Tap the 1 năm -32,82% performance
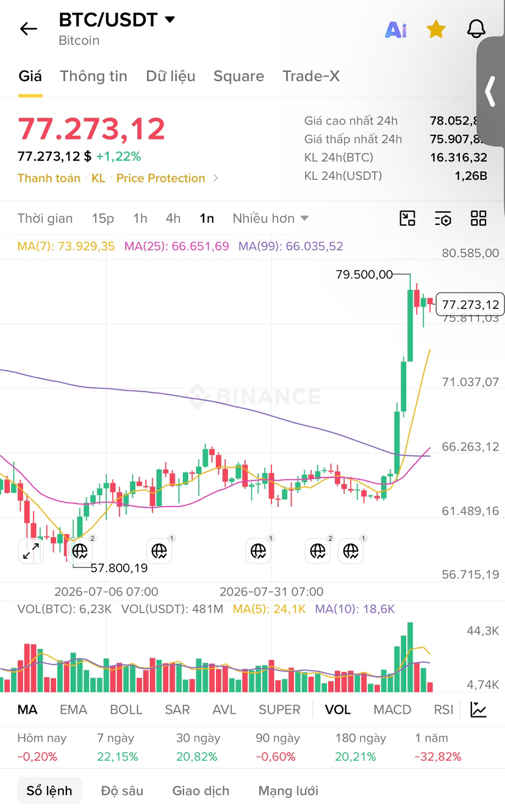 [438, 747]
